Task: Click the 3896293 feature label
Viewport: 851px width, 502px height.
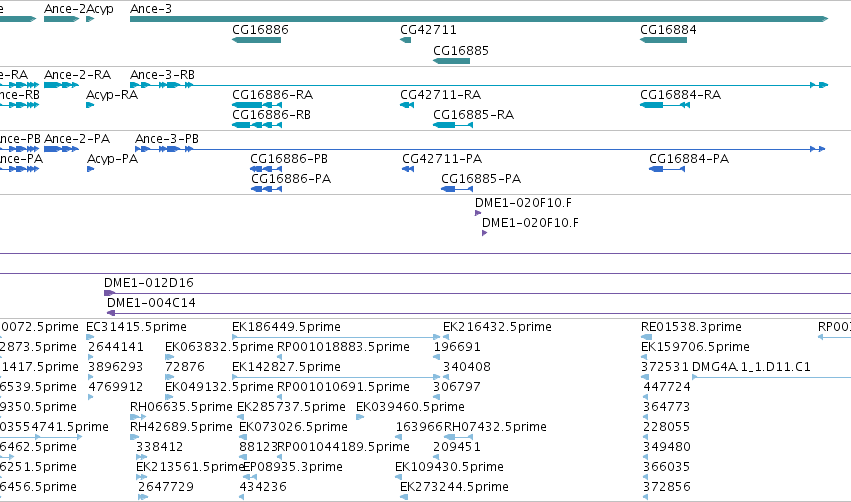Action: pyautogui.click(x=115, y=367)
